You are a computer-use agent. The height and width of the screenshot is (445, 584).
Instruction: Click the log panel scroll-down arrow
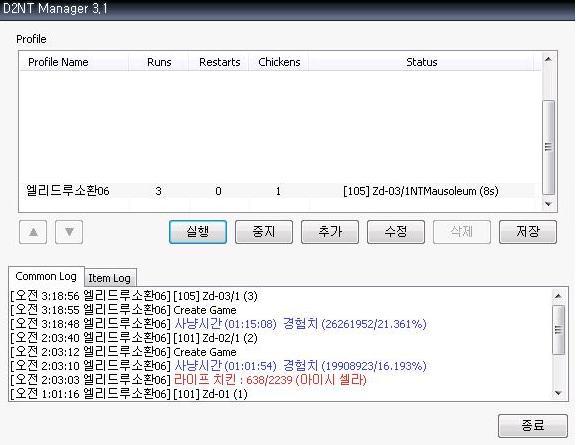[x=558, y=393]
